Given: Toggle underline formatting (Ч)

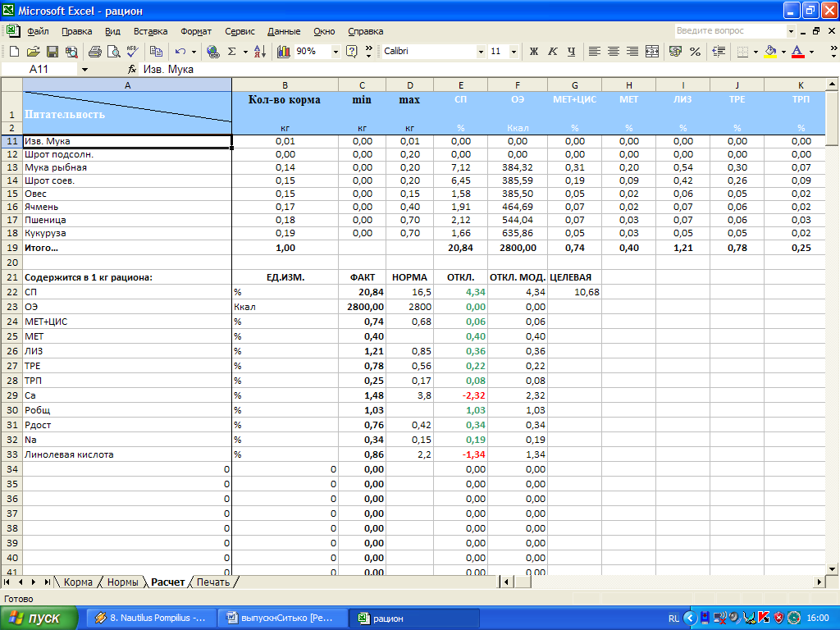Looking at the screenshot, I should (x=571, y=52).
